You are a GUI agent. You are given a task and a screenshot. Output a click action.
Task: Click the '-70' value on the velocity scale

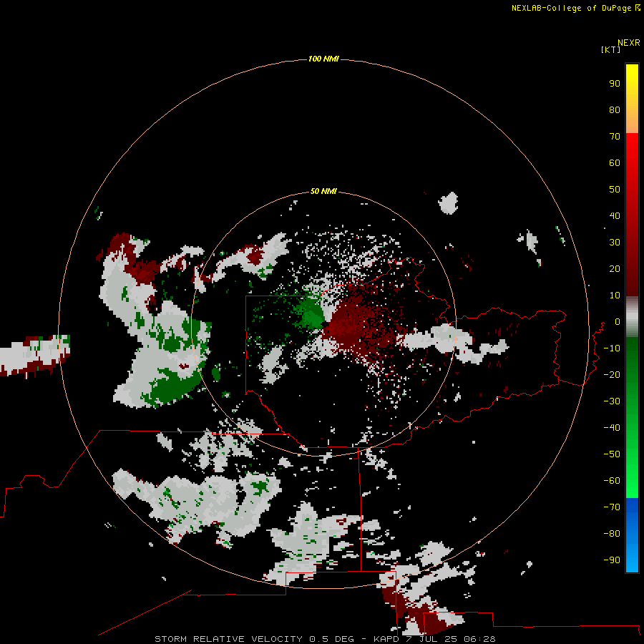[612, 507]
